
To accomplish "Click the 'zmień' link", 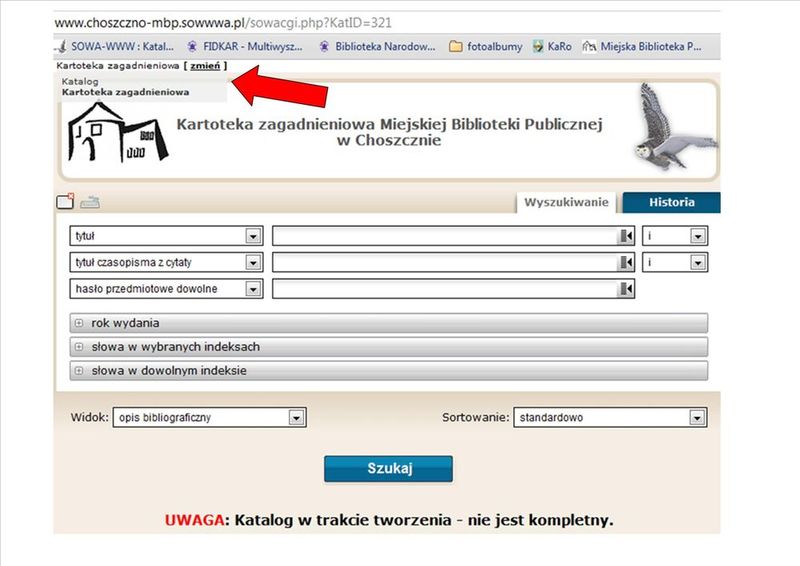I will tap(205, 65).
